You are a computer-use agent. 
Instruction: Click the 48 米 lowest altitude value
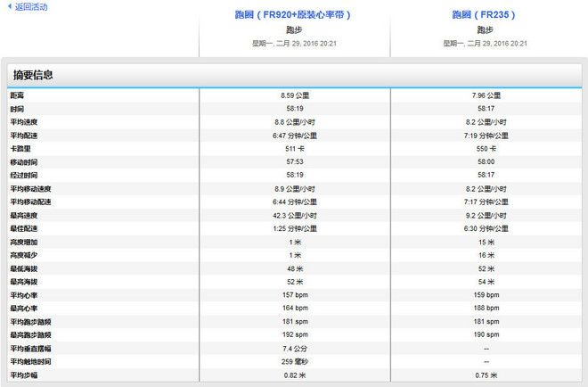coord(295,268)
